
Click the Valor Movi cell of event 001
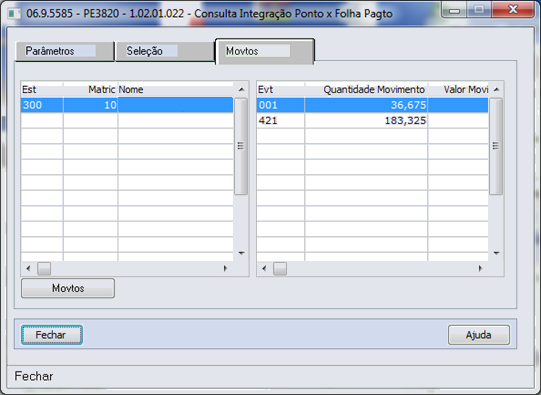coord(458,105)
